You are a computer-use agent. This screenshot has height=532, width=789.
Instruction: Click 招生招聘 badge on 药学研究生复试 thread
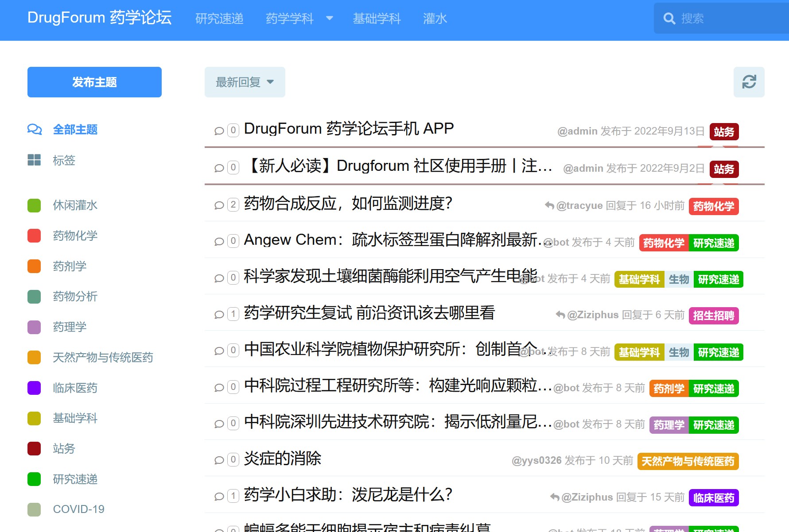pos(714,316)
